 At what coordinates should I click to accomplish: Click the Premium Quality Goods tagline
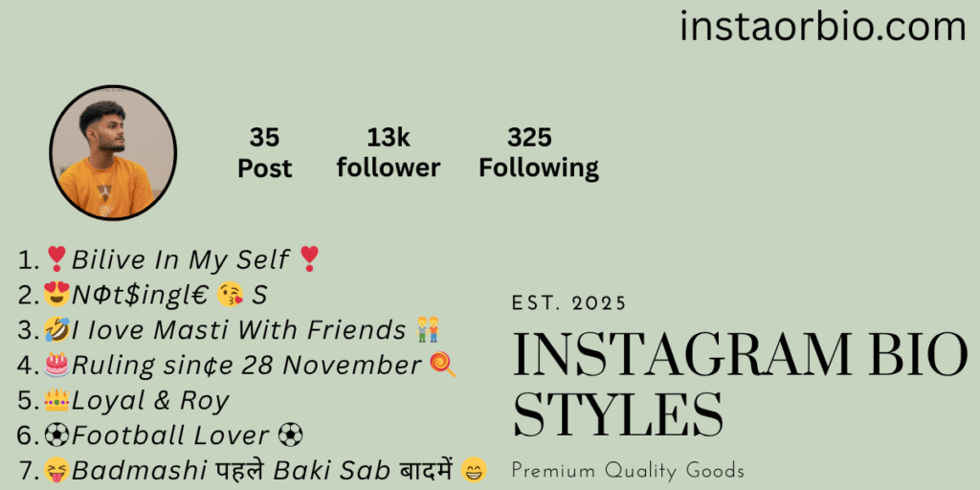click(628, 471)
